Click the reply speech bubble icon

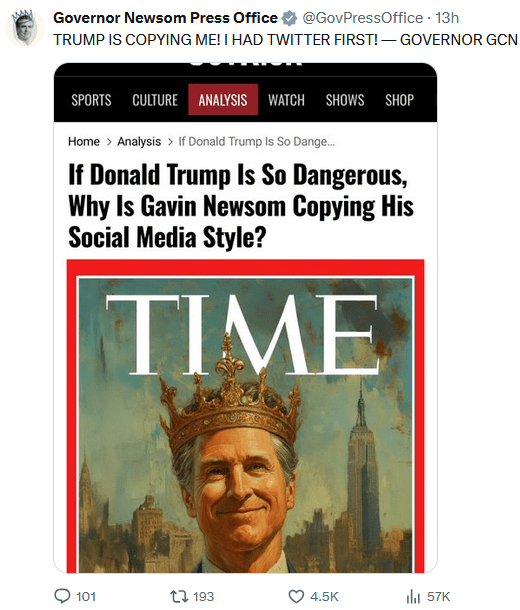coord(62,596)
